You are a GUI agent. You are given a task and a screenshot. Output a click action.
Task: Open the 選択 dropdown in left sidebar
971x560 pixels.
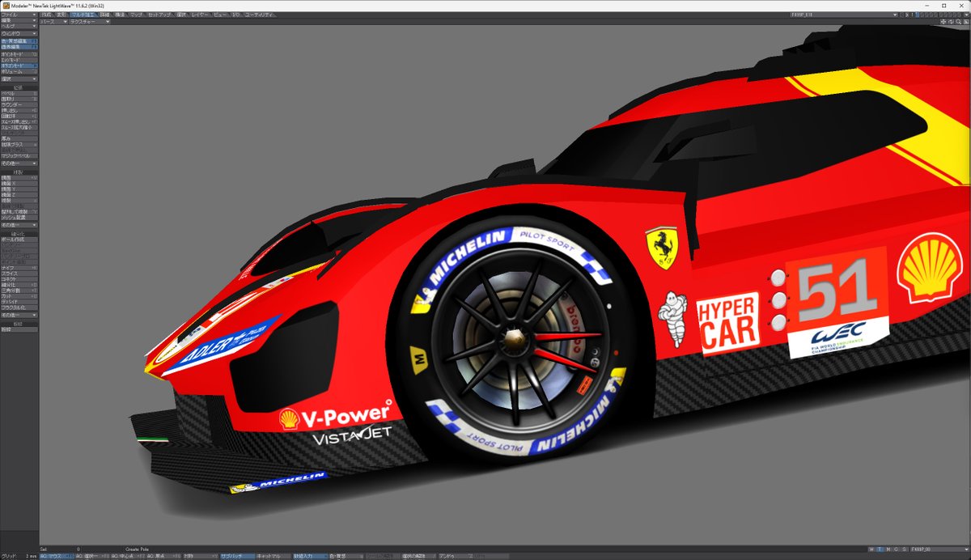(19, 79)
